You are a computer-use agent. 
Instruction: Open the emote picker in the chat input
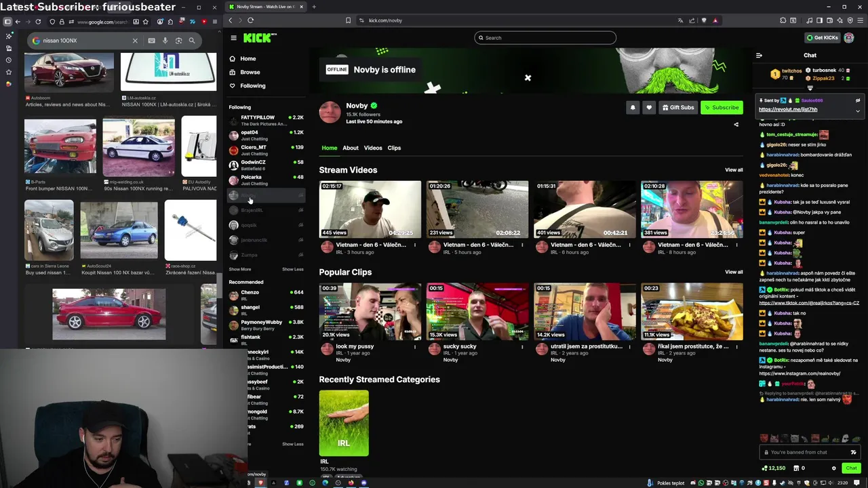click(853, 452)
